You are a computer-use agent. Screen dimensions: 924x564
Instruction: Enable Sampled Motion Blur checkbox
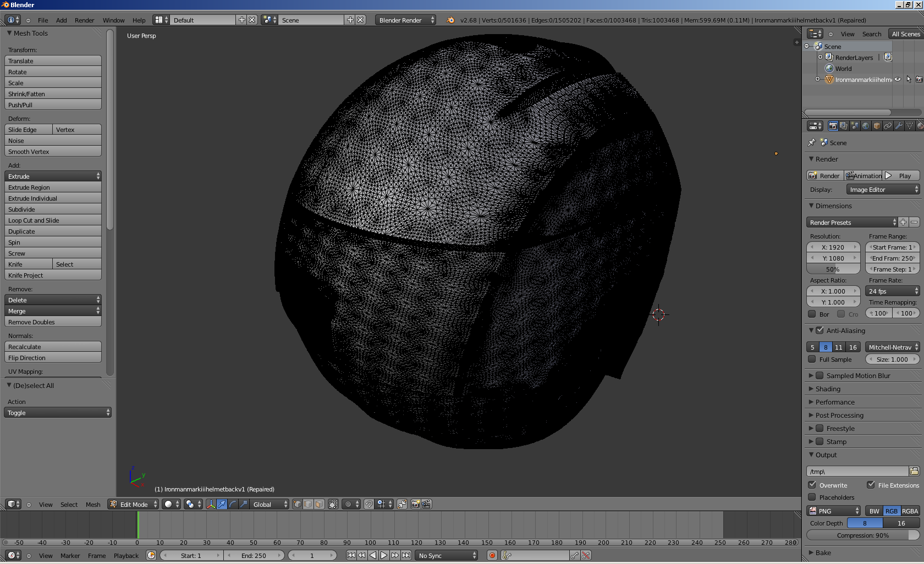[x=820, y=375]
